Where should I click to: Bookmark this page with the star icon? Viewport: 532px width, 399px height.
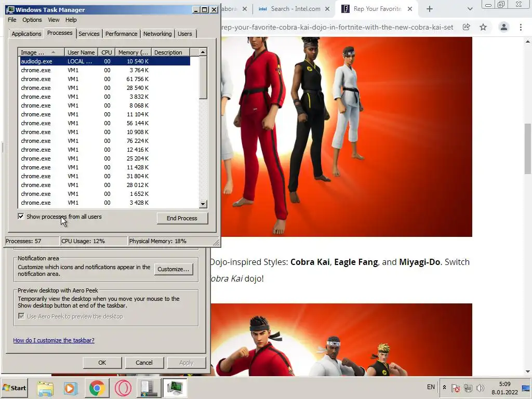[483, 27]
